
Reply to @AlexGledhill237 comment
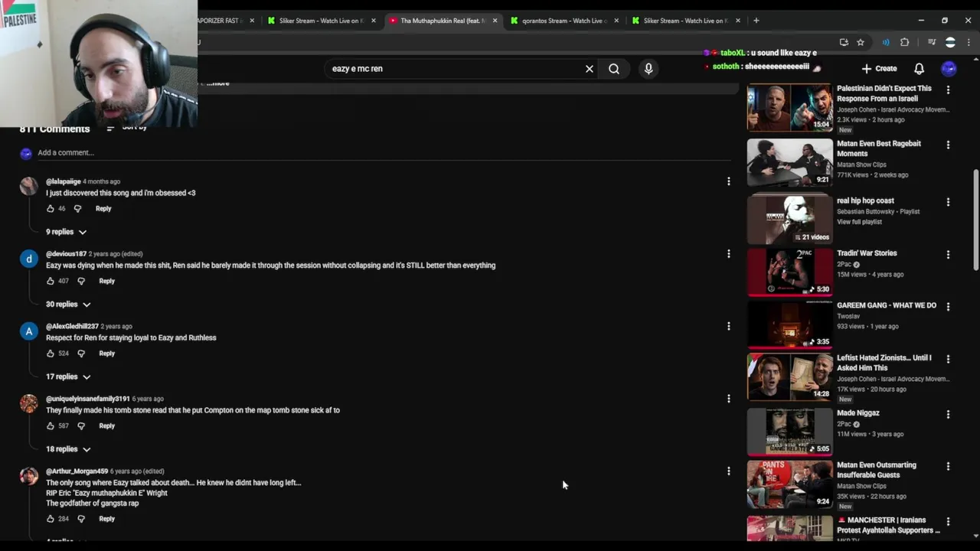(107, 354)
